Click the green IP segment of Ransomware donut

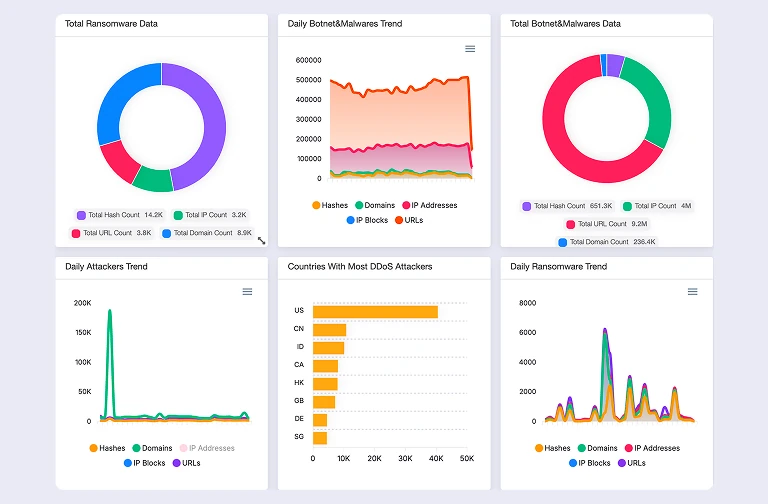pos(153,179)
